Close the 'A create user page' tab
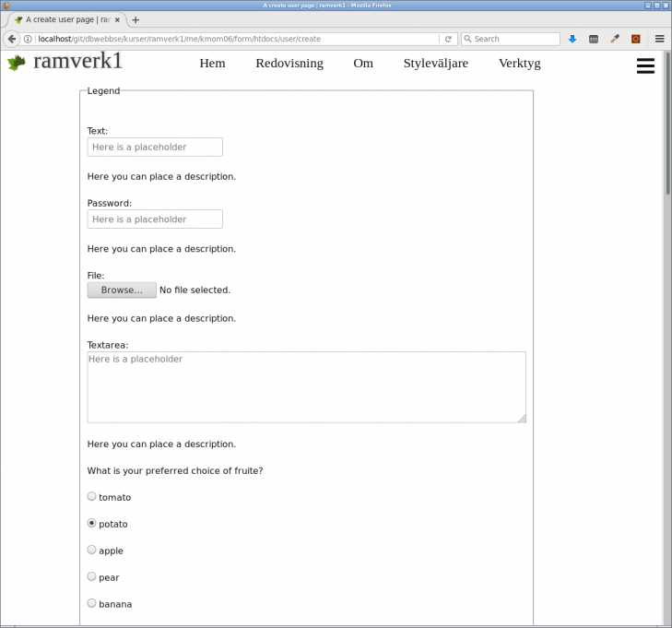 pyautogui.click(x=117, y=19)
